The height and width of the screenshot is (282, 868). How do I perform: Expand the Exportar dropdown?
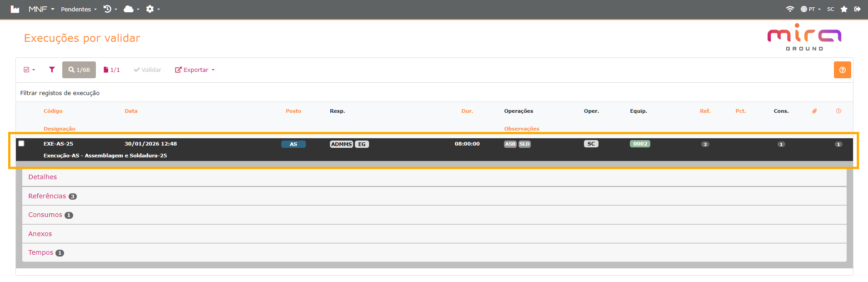pos(195,70)
